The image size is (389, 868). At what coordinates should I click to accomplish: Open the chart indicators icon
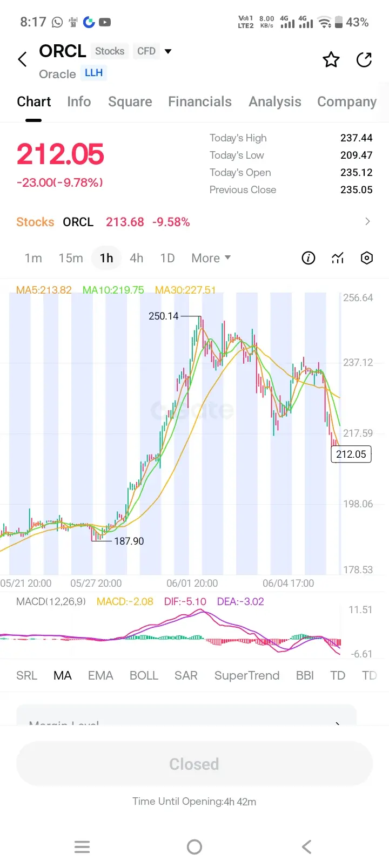pos(338,258)
